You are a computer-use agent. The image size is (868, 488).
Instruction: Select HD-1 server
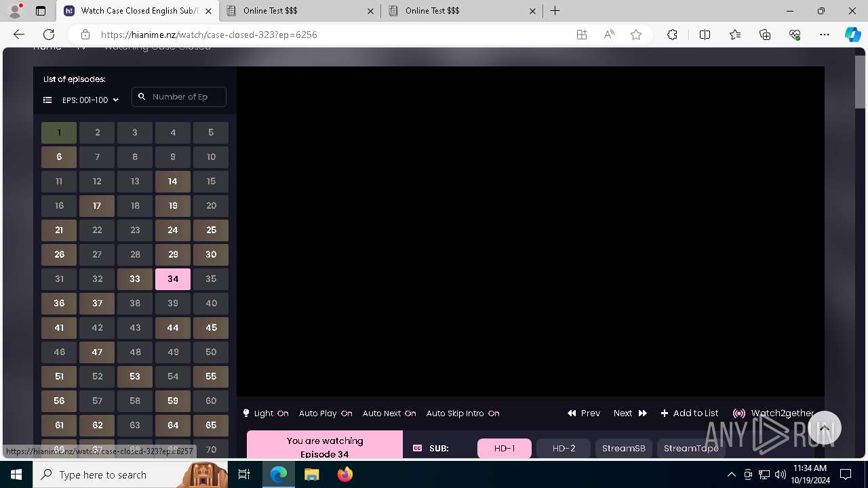click(505, 448)
